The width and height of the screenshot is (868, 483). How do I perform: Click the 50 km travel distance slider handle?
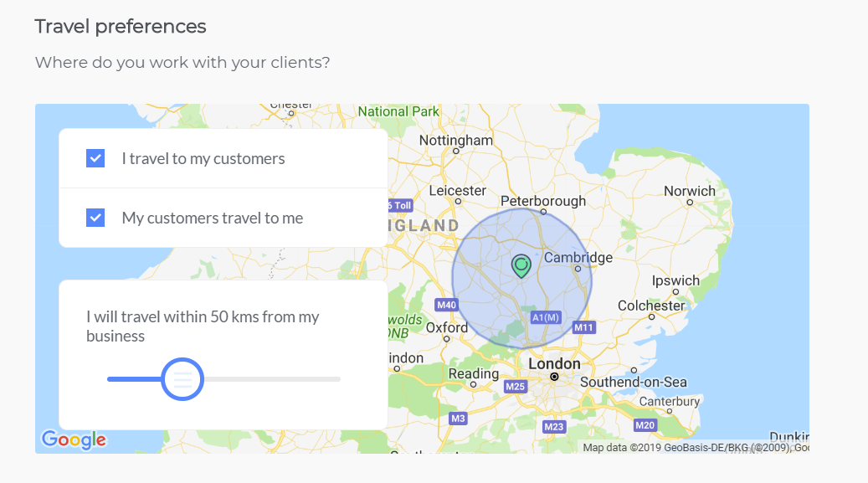click(x=182, y=378)
